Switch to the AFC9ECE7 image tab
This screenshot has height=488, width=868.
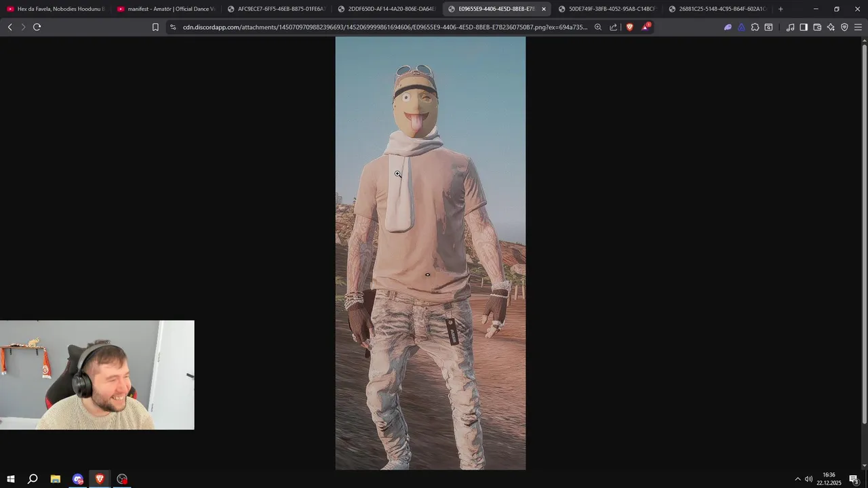(276, 9)
